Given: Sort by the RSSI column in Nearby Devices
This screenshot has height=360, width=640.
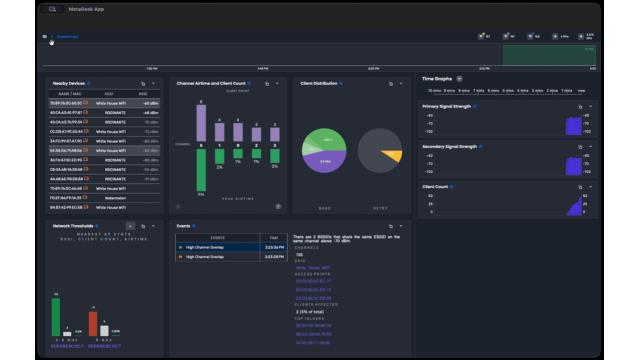Looking at the screenshot, I should point(143,94).
